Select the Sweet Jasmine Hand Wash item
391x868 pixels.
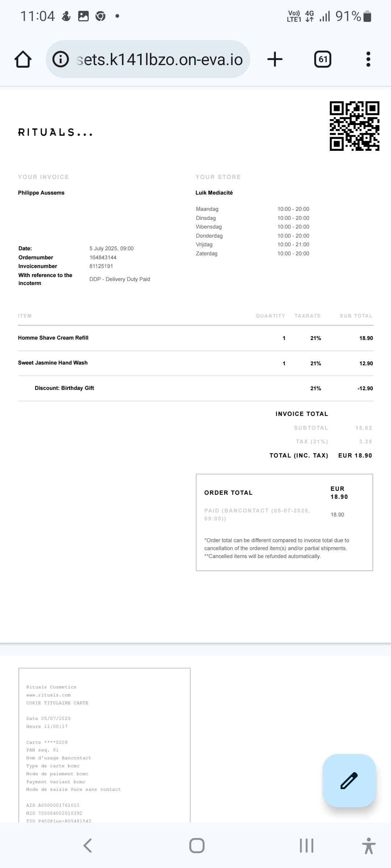(53, 363)
